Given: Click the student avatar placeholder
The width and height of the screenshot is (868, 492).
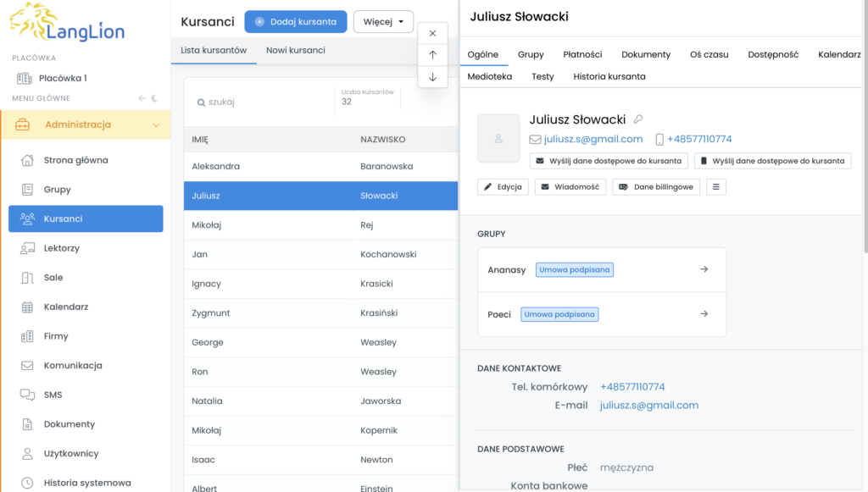Looking at the screenshot, I should (x=498, y=138).
